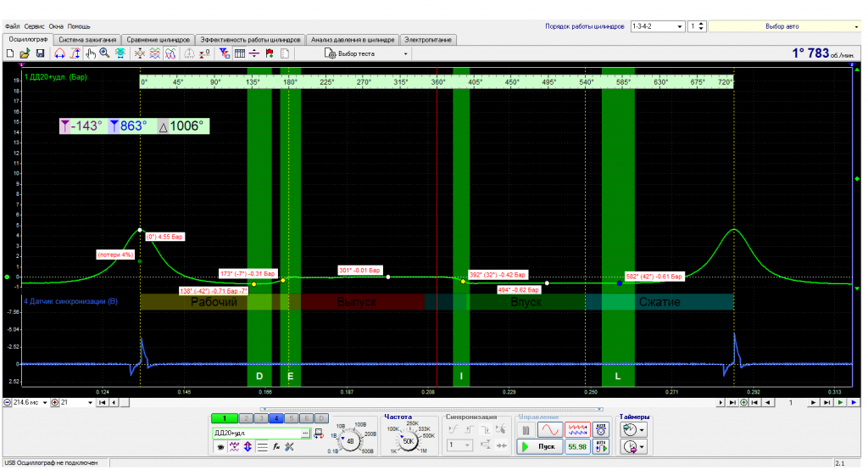Open the Сервис menu
The height and width of the screenshot is (470, 868).
(34, 26)
